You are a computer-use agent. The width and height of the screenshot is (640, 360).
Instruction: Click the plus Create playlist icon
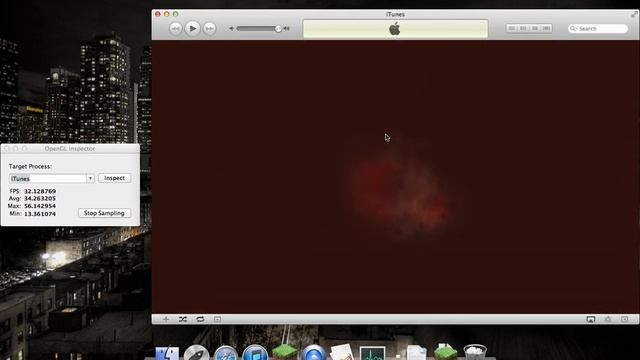click(x=166, y=319)
